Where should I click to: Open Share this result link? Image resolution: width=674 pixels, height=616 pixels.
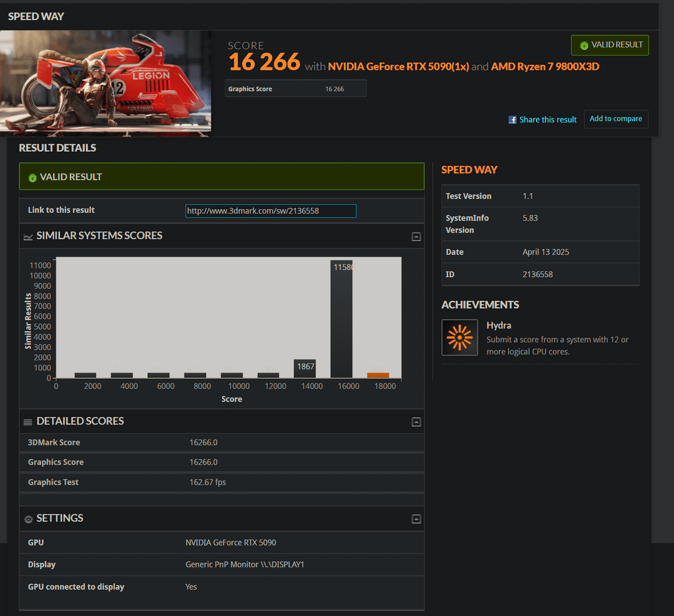coord(548,120)
